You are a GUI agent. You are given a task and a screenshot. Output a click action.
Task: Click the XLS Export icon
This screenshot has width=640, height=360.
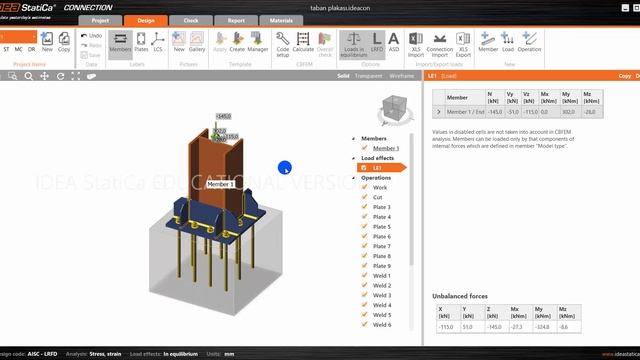[463, 45]
